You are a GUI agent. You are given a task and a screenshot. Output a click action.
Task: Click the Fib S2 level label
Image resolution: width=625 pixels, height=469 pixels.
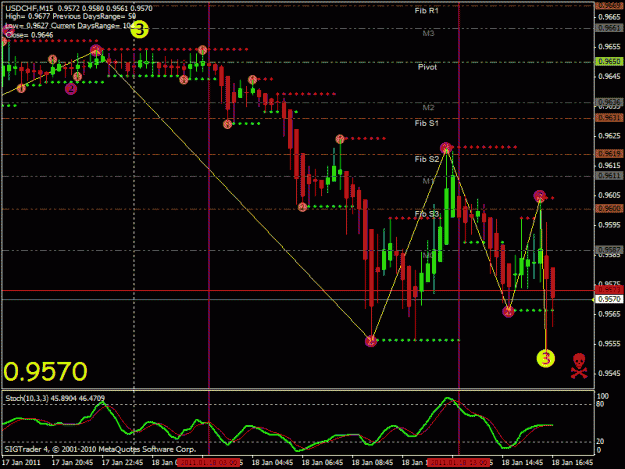[426, 159]
